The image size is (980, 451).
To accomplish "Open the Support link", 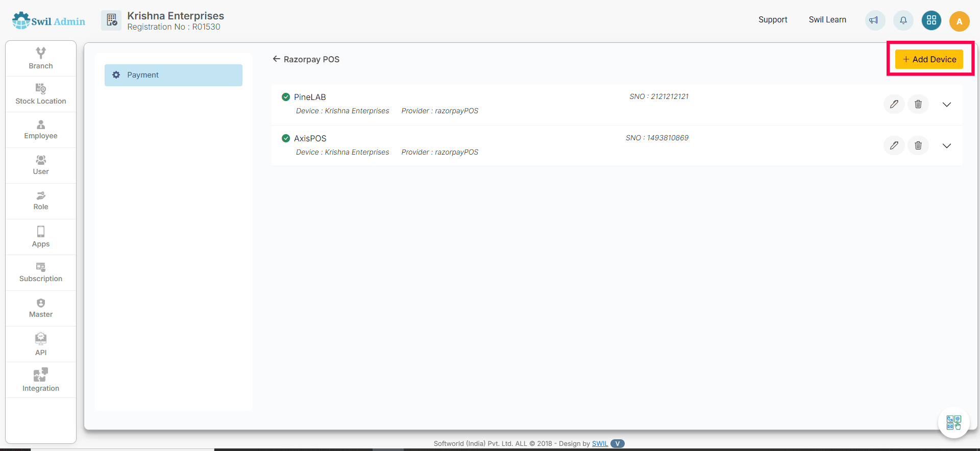I will point(773,19).
